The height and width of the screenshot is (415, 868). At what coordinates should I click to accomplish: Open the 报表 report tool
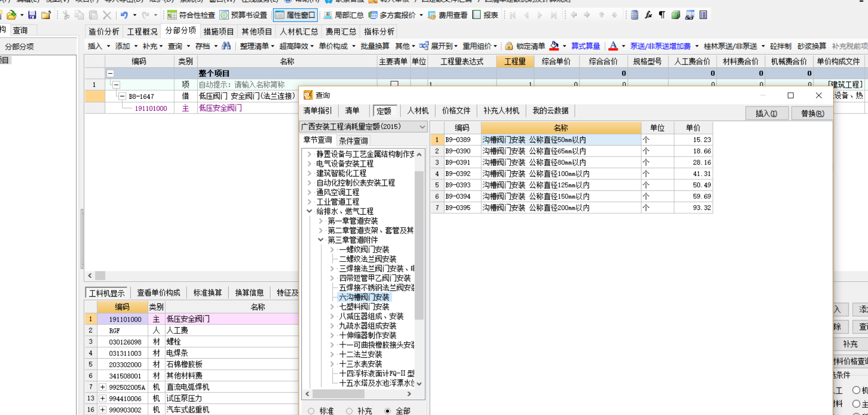tap(485, 15)
